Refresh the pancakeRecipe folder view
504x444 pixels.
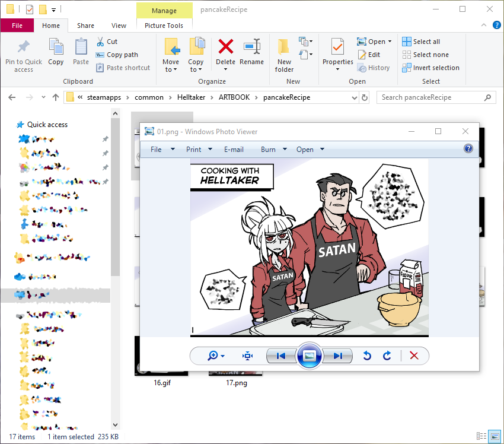(x=365, y=97)
